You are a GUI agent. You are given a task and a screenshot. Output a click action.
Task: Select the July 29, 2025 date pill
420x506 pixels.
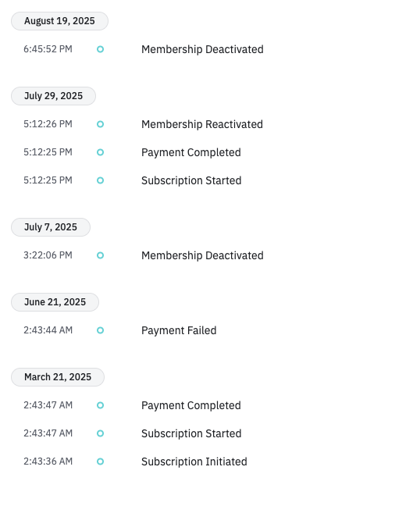(54, 96)
